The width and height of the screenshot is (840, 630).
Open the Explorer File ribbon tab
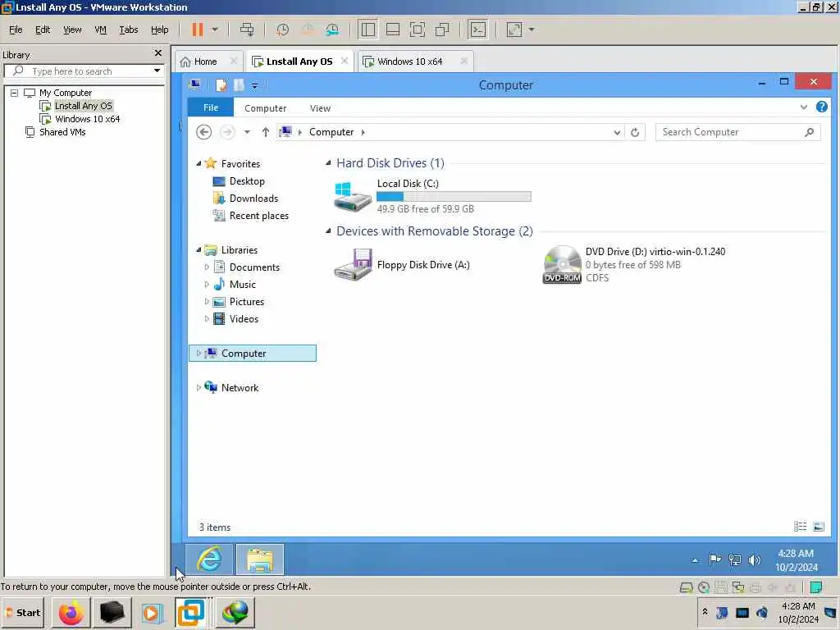(x=211, y=107)
